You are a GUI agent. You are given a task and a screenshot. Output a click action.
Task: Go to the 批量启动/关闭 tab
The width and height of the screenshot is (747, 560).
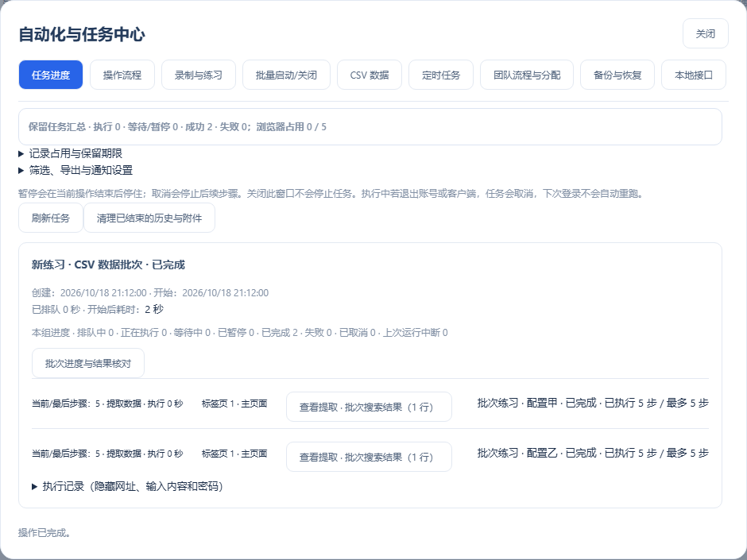[286, 75]
